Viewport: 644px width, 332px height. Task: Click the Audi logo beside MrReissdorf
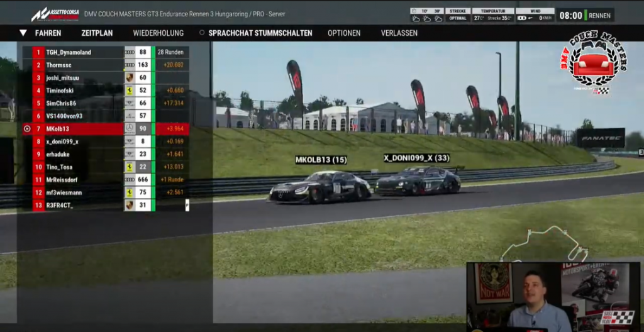click(x=130, y=180)
